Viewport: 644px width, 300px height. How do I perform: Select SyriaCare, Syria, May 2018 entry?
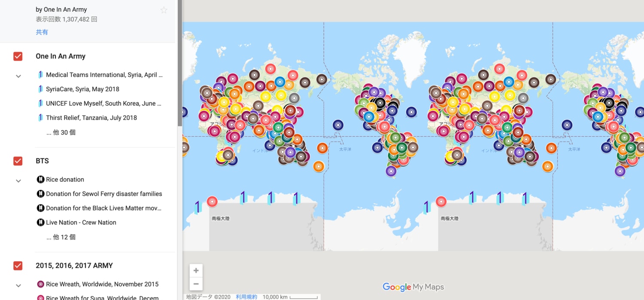[x=82, y=89]
